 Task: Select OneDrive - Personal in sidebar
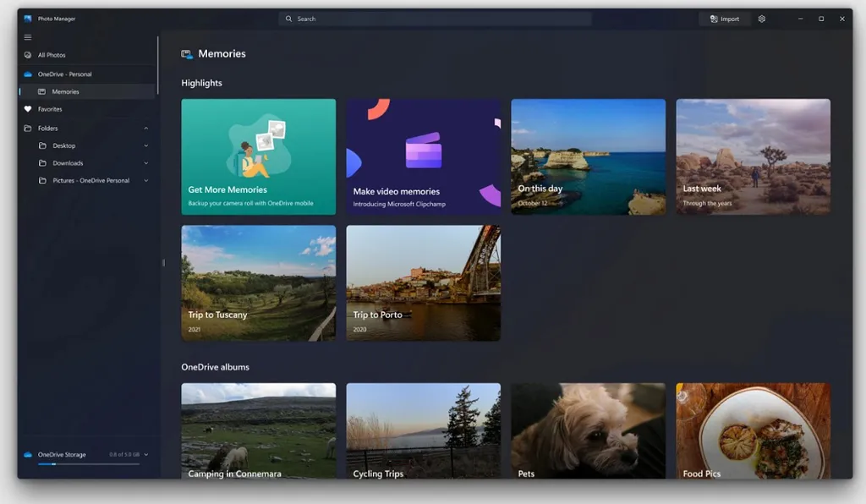point(87,74)
